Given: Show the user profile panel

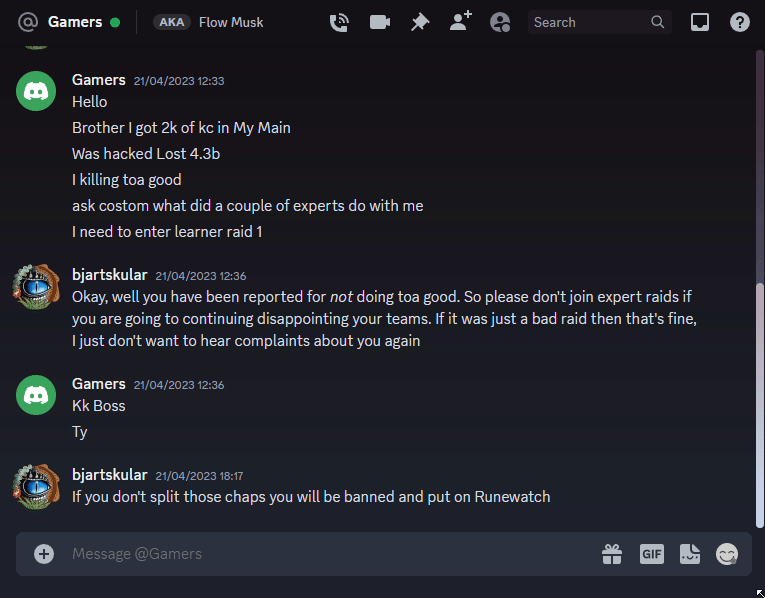Looking at the screenshot, I should point(500,22).
